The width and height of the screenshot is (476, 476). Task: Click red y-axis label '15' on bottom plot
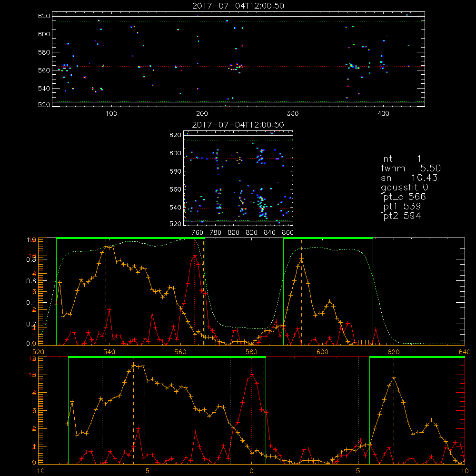[32, 375]
